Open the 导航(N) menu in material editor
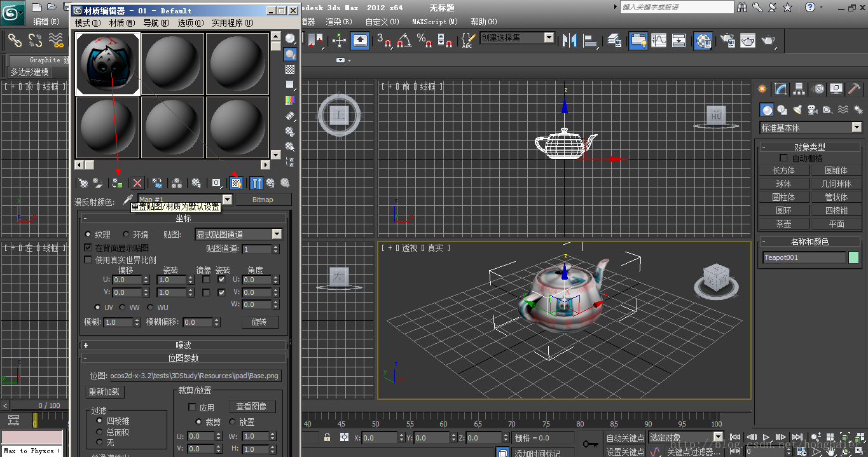 click(156, 23)
